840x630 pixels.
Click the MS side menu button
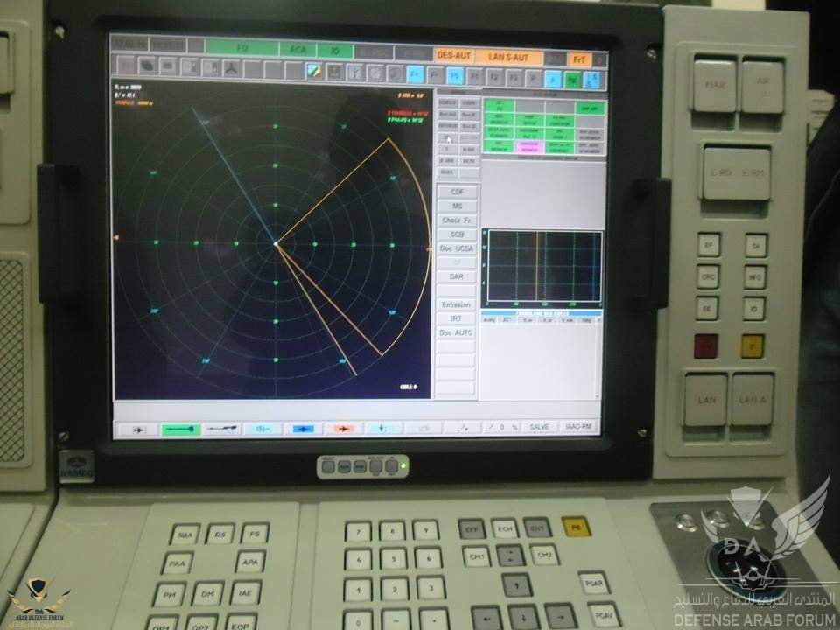457,206
